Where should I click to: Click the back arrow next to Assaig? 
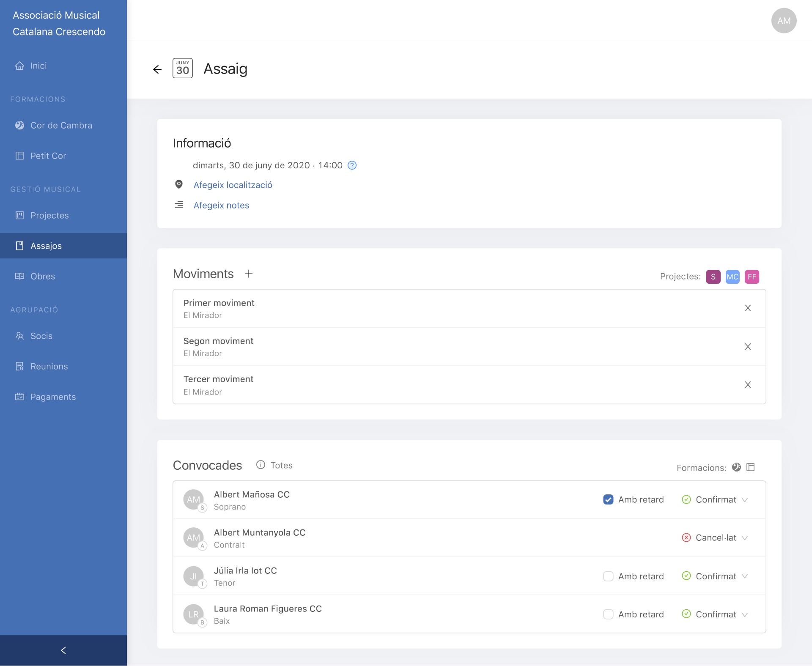point(157,69)
